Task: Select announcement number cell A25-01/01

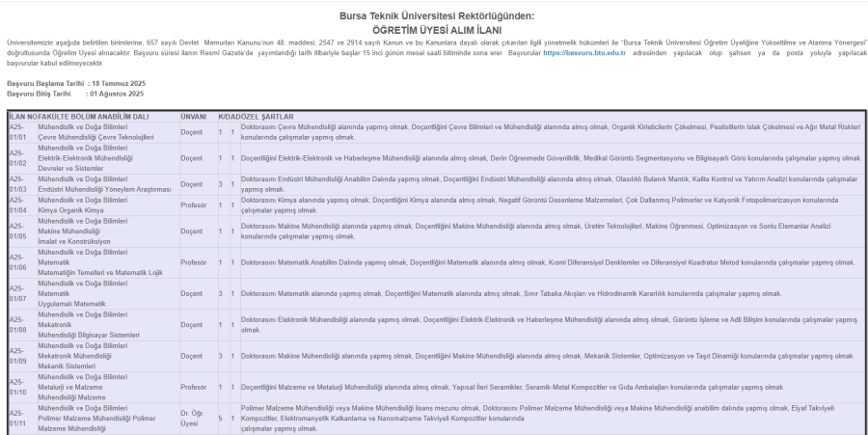Action: (x=23, y=132)
